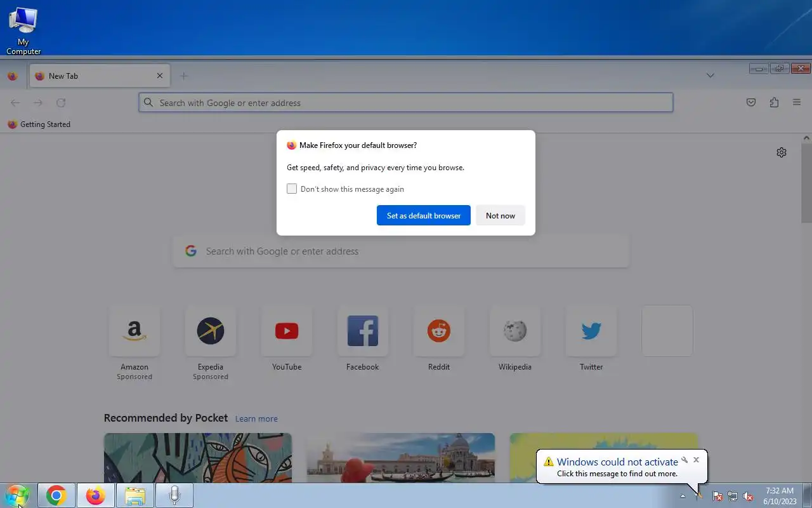Click the scrollbar up arrow
The height and width of the screenshot is (508, 812).
(x=806, y=138)
